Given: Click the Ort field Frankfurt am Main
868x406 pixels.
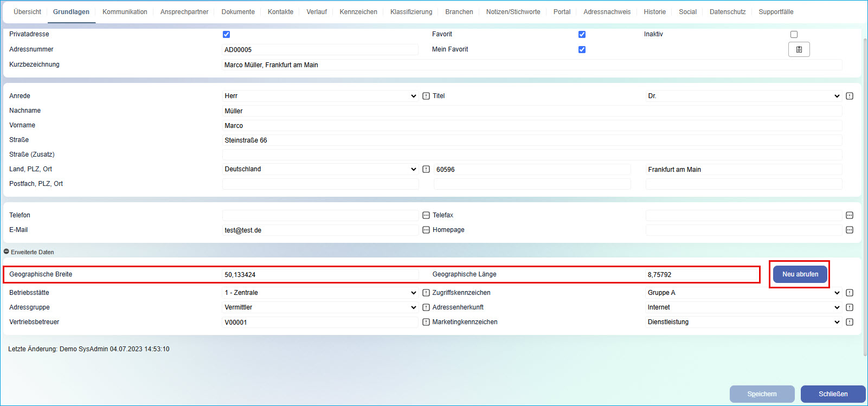Looking at the screenshot, I should point(744,170).
